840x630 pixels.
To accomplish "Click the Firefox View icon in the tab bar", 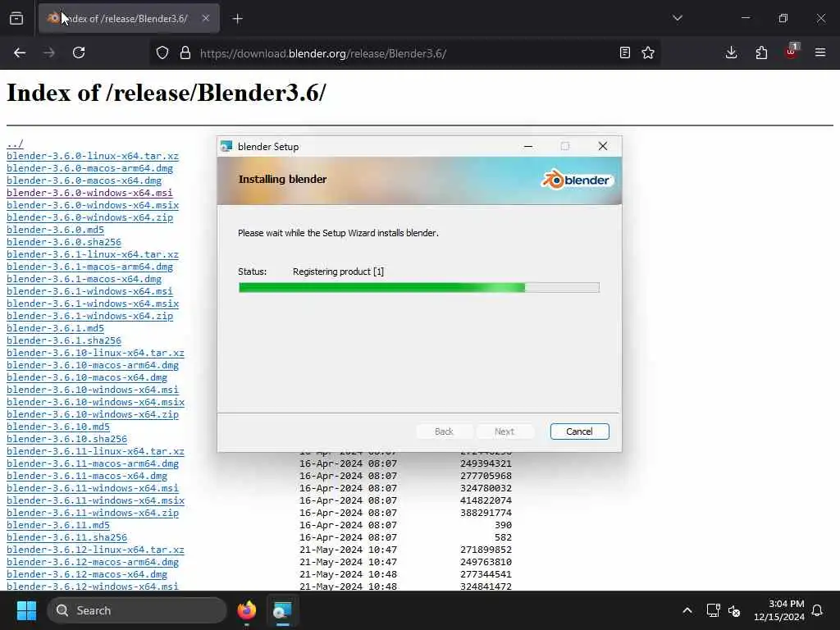I will [16, 18].
